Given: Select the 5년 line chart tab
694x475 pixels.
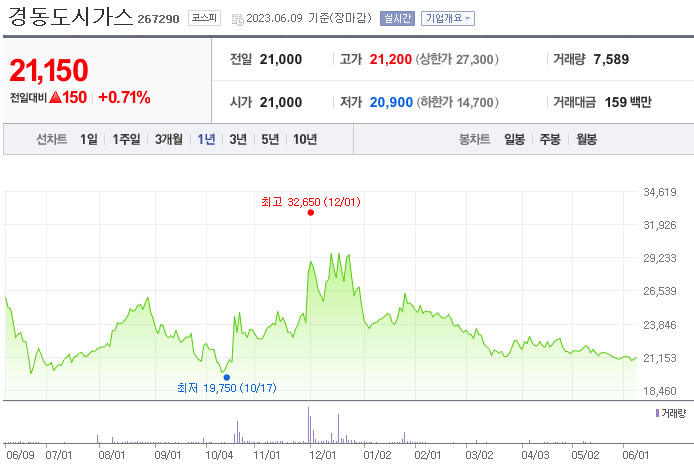Looking at the screenshot, I should pos(270,139).
